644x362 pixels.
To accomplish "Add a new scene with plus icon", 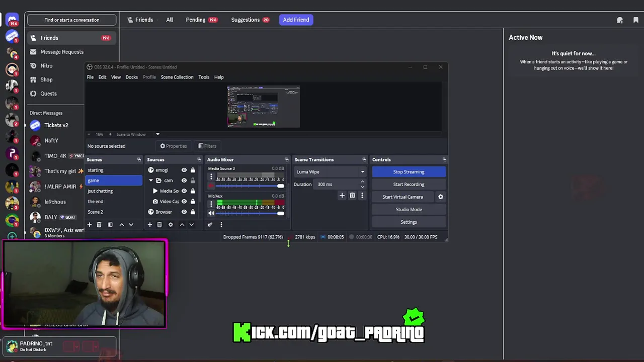I will pos(90,225).
